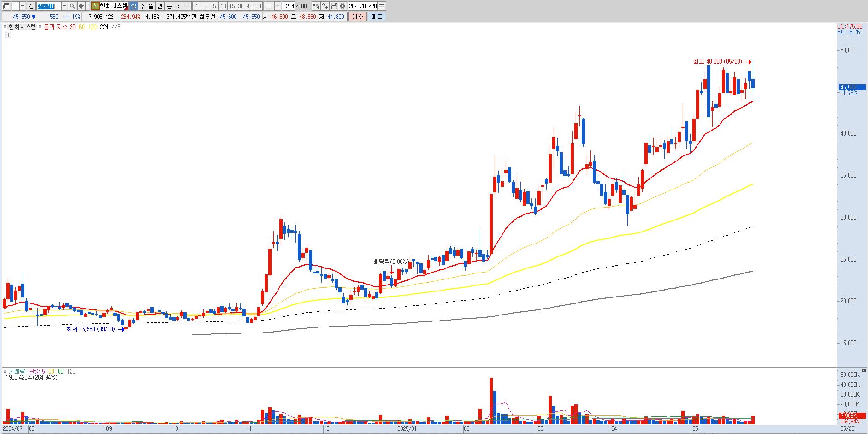Click the green 신 badge icon
This screenshot has height=434, width=868.
coord(95,6)
